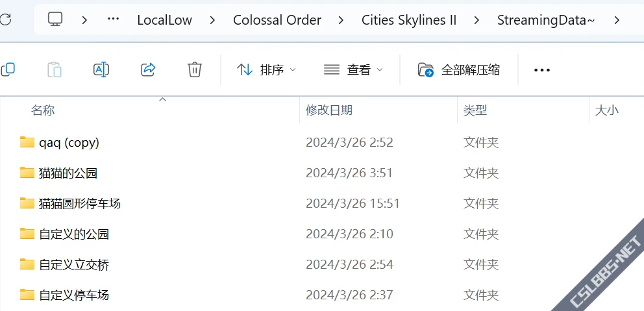Navigate to Colossal Order breadcrumb
644x311 pixels.
pos(277,20)
